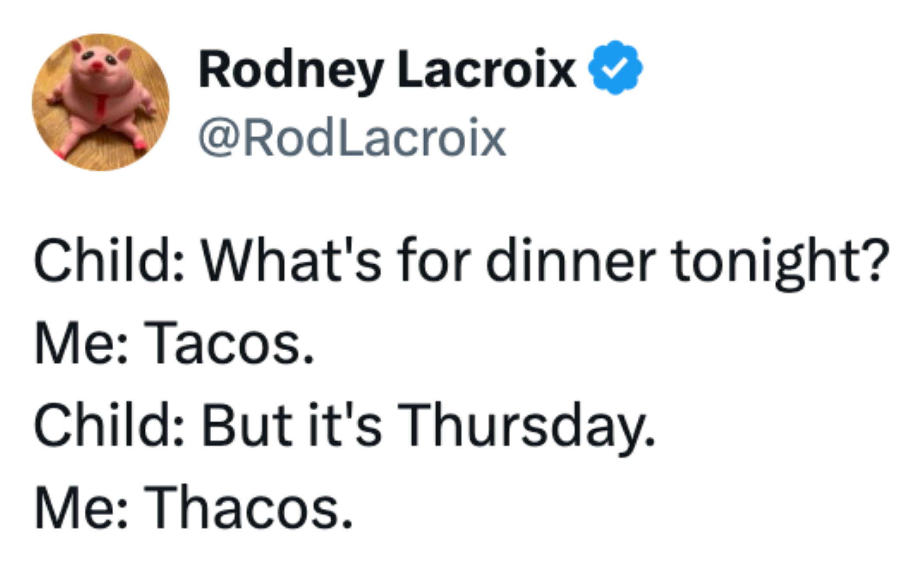This screenshot has width=924, height=577.
Task: Click the word "Tacos." in the second line
Action: (x=228, y=344)
